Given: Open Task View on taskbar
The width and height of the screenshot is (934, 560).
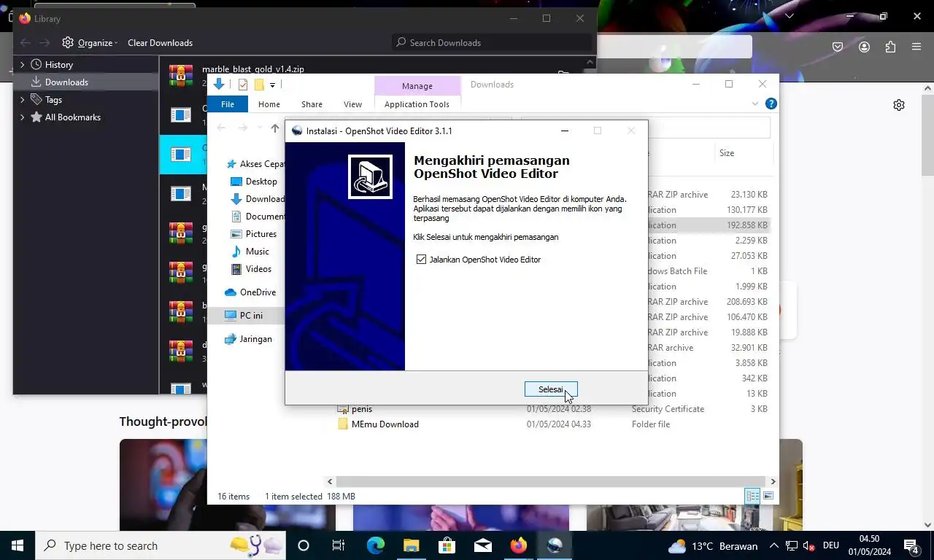Looking at the screenshot, I should (x=339, y=545).
